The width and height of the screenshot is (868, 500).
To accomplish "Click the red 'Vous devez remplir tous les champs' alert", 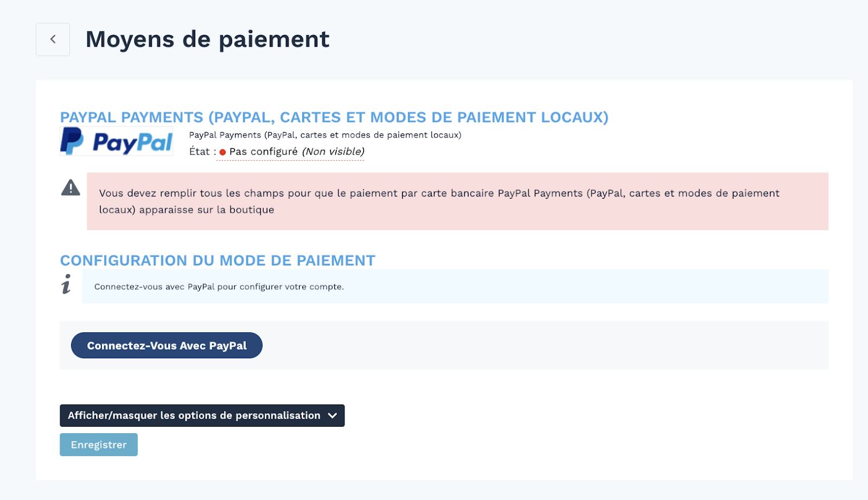I will tap(457, 201).
